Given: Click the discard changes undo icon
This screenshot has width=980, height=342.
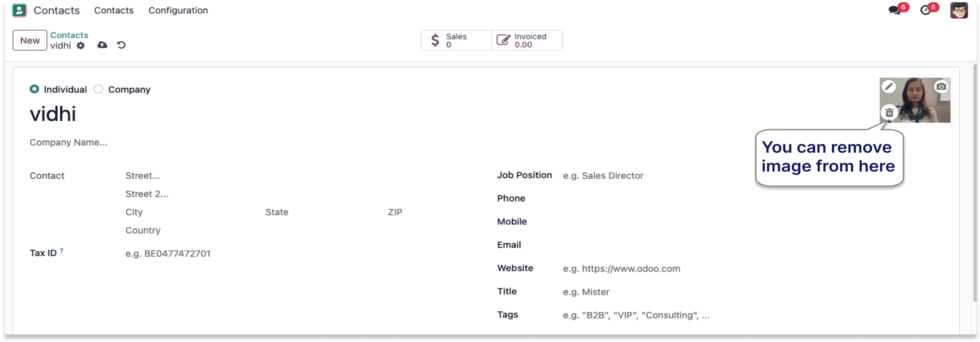Looking at the screenshot, I should point(121,45).
